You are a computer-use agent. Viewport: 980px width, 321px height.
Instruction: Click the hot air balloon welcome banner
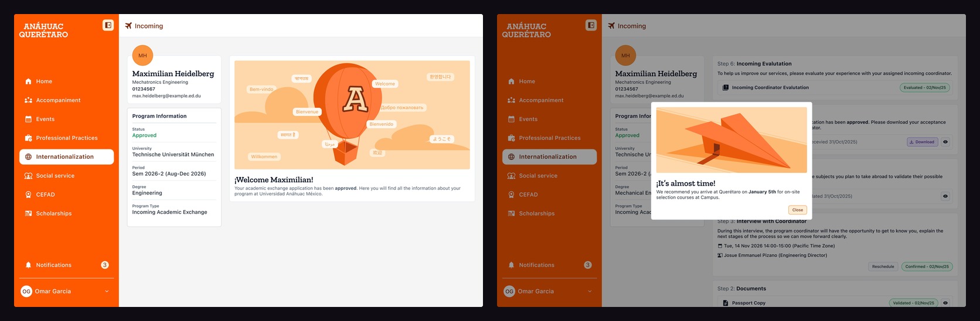click(352, 115)
